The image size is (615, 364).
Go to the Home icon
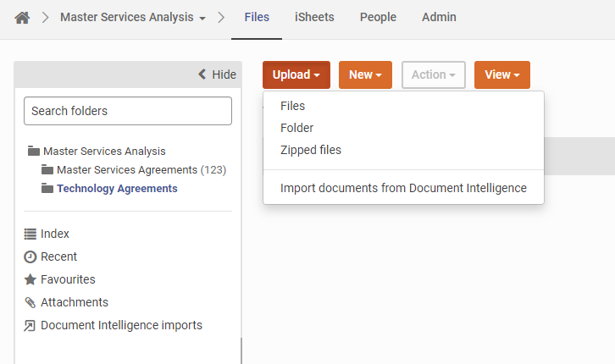tap(22, 17)
